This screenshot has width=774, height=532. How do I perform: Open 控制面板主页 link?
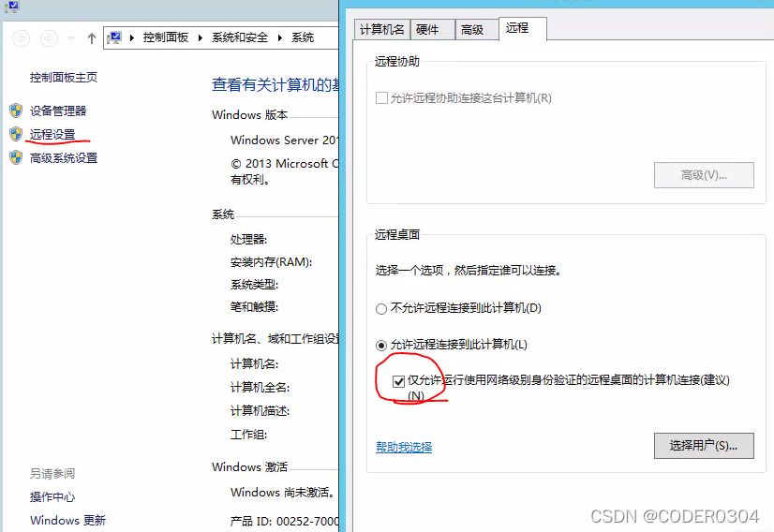64,77
